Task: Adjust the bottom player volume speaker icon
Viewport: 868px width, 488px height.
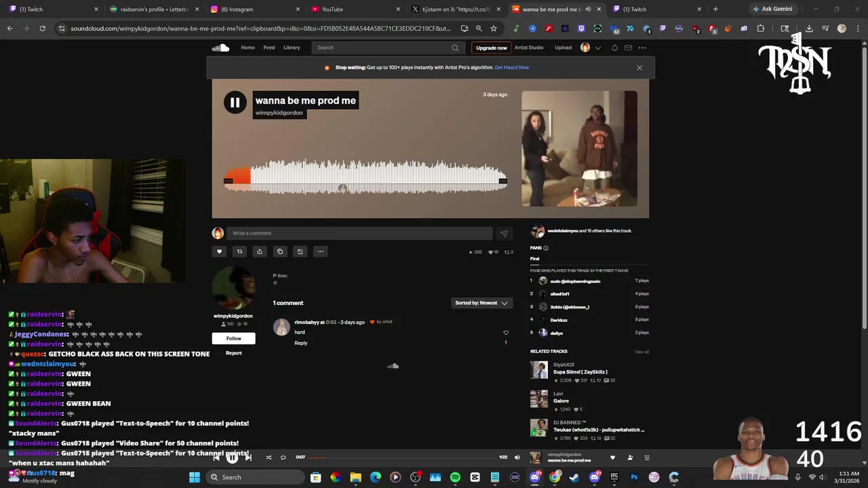Action: pos(517,457)
